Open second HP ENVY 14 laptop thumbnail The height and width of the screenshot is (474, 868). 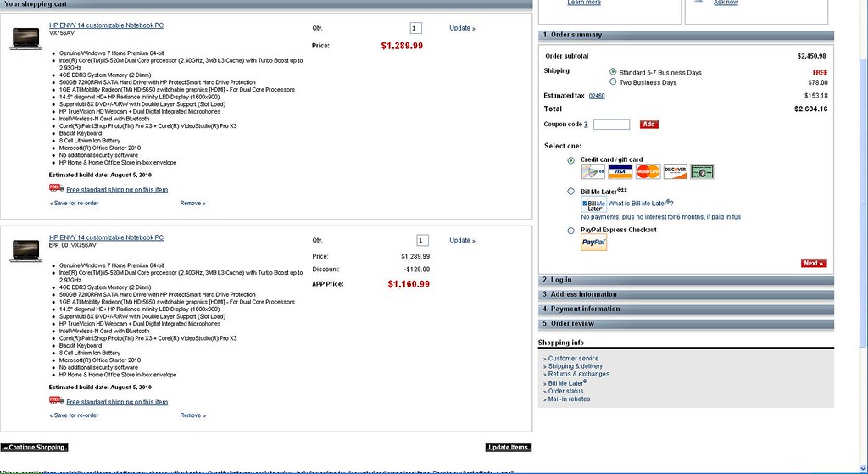26,250
